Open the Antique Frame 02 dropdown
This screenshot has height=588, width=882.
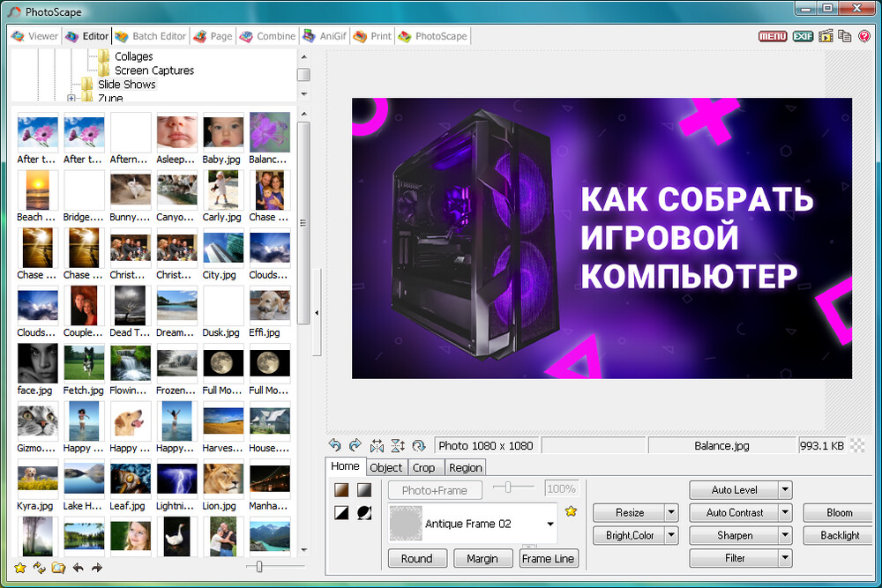[x=550, y=524]
